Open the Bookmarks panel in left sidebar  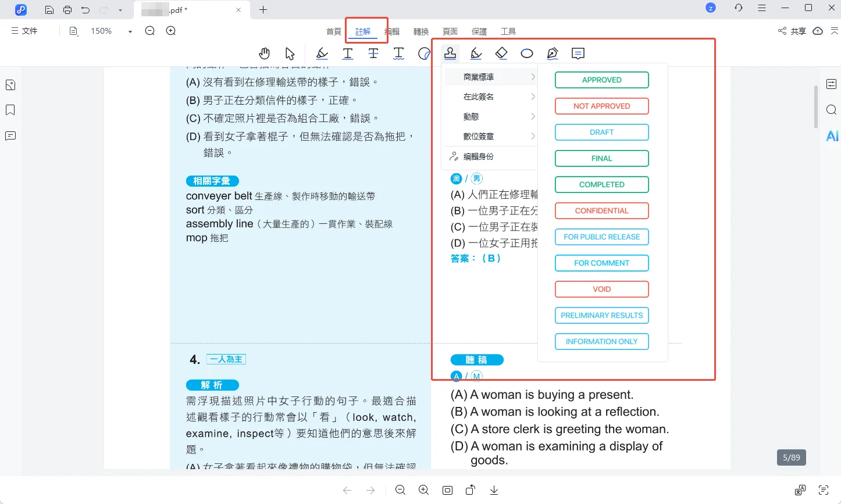10,110
